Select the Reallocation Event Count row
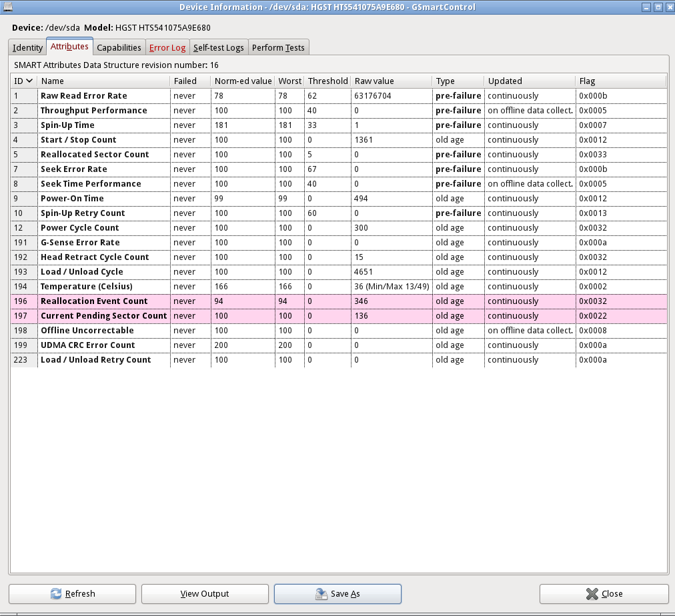 click(x=338, y=301)
